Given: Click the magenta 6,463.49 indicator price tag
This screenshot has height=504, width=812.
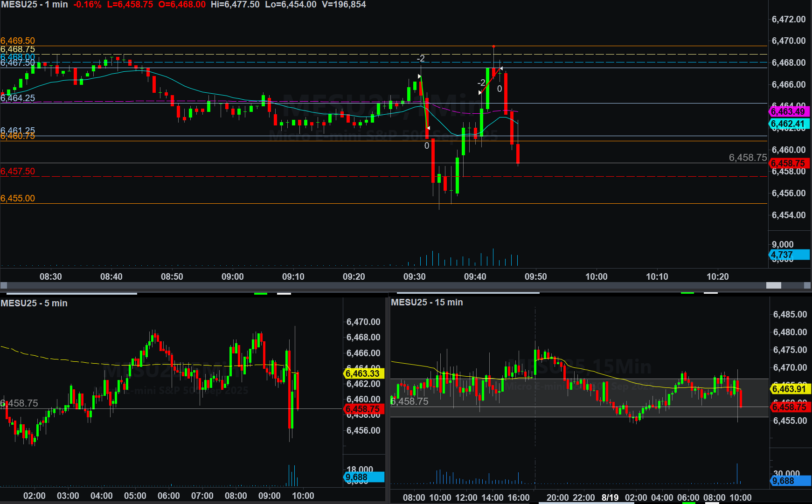Looking at the screenshot, I should (x=788, y=111).
